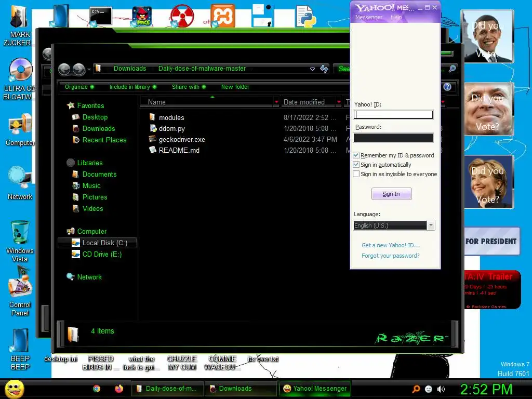This screenshot has width=532, height=399.
Task: Select Music library in sidebar
Action: [91, 185]
